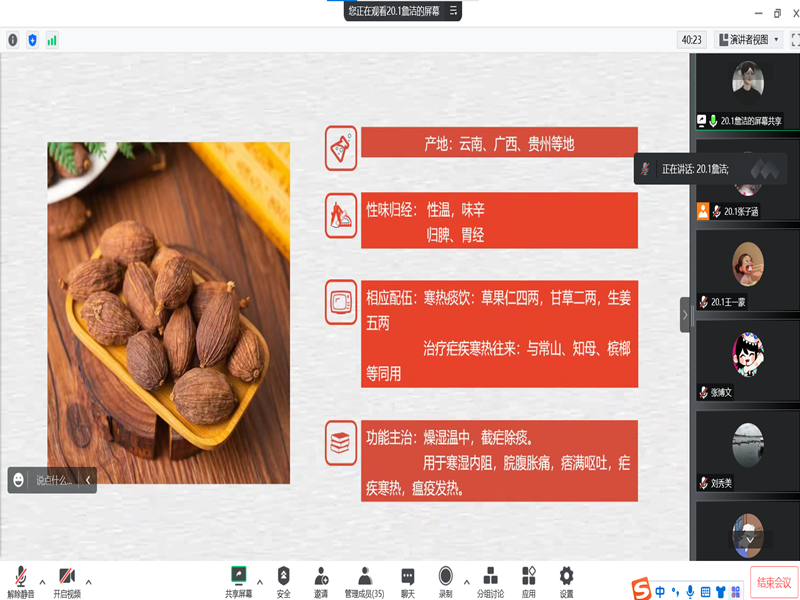
Task: Open the 安全 security shield icon
Action: tap(284, 580)
